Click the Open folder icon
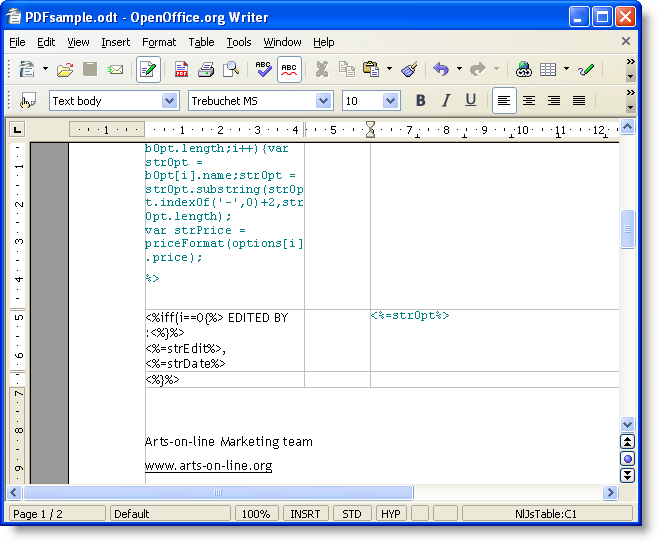The image size is (658, 542). pos(65,70)
